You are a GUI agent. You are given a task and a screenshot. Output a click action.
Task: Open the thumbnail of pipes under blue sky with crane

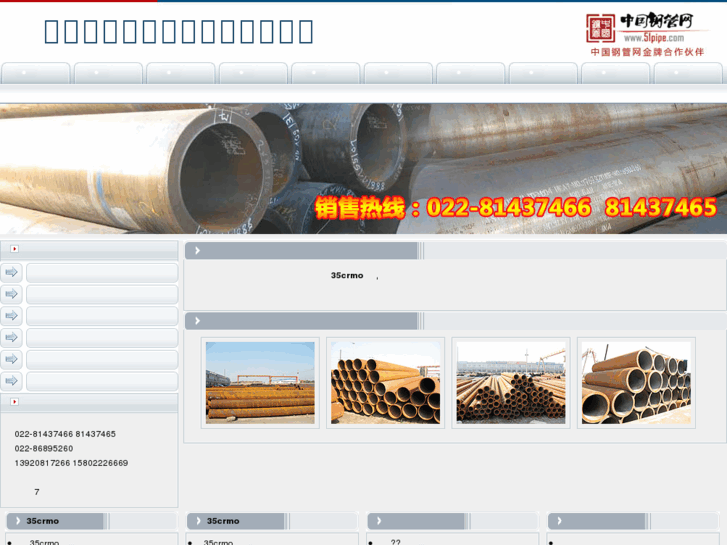pyautogui.click(x=260, y=383)
